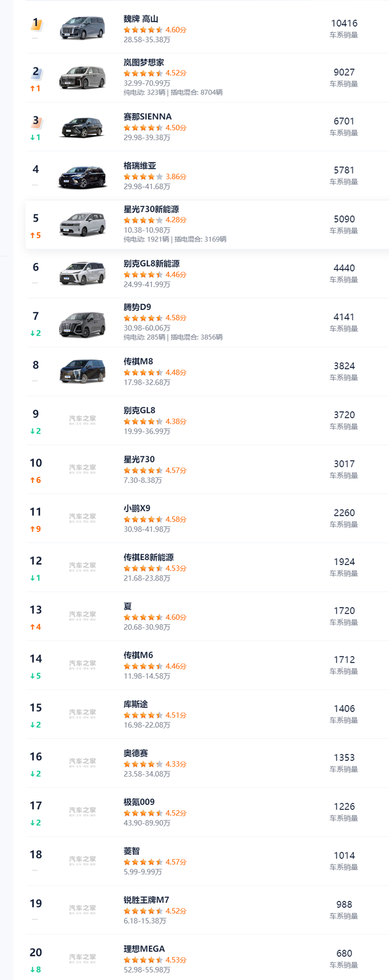Screen dimensions: 389x980
Task: Click 库斯途 placeholder image
Action: pyautogui.click(x=82, y=713)
